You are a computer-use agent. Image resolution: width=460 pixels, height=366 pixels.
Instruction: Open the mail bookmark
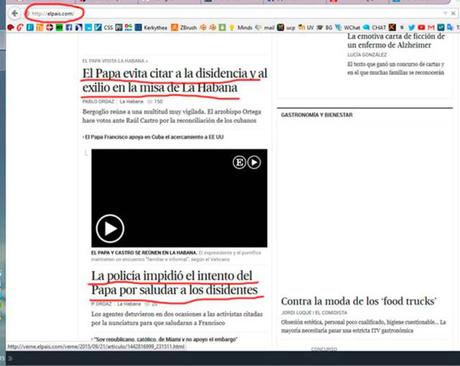(x=265, y=27)
